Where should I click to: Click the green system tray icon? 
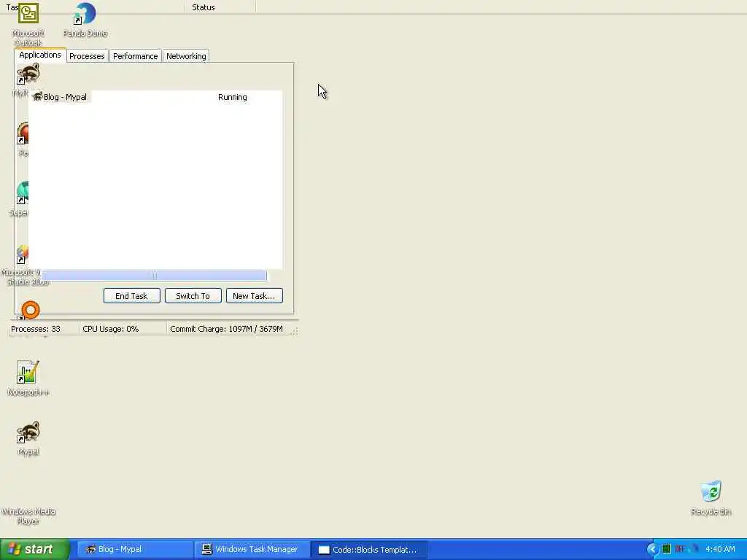click(667, 549)
